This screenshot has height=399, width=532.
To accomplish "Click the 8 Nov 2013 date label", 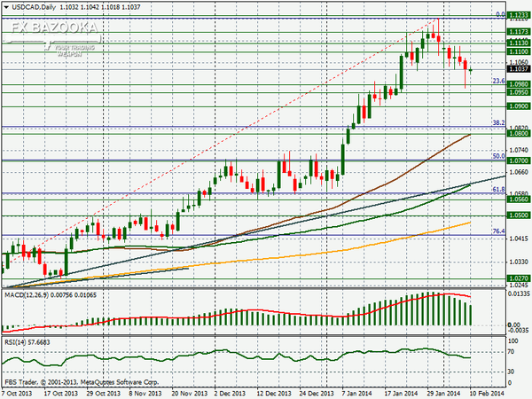I will 146,394.
